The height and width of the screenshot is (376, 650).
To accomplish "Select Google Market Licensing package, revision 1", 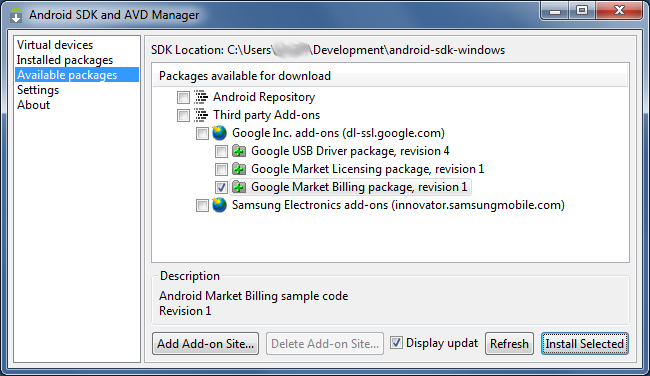I will click(x=368, y=169).
